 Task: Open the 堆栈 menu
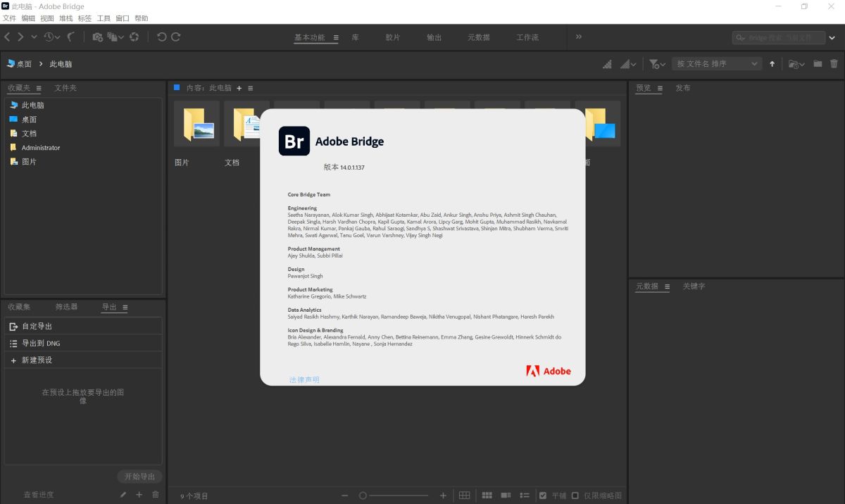[65, 18]
